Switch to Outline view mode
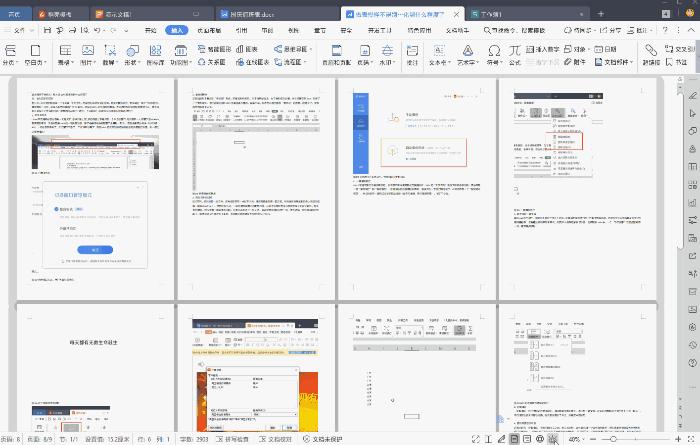This screenshot has height=445, width=700. coord(527,439)
